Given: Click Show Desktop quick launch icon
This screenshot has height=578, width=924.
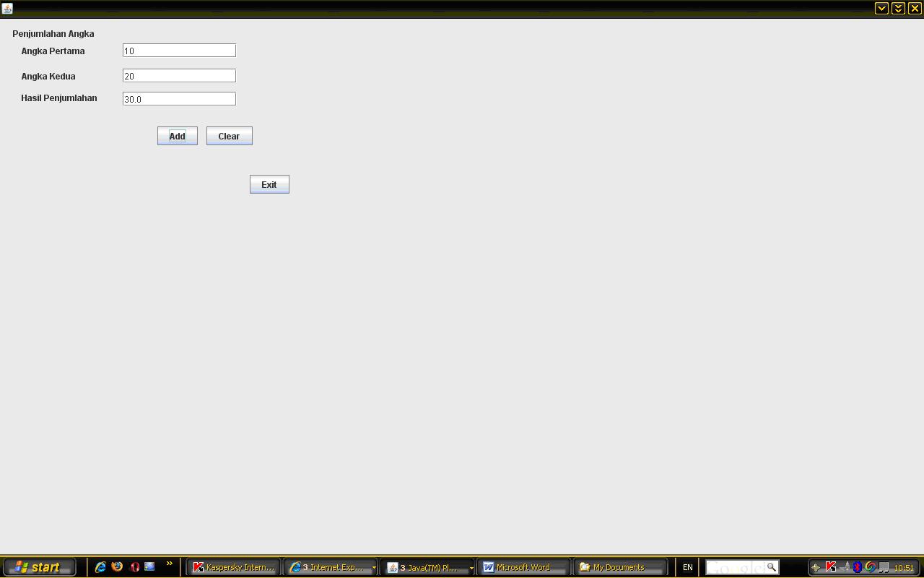Looking at the screenshot, I should point(150,567).
